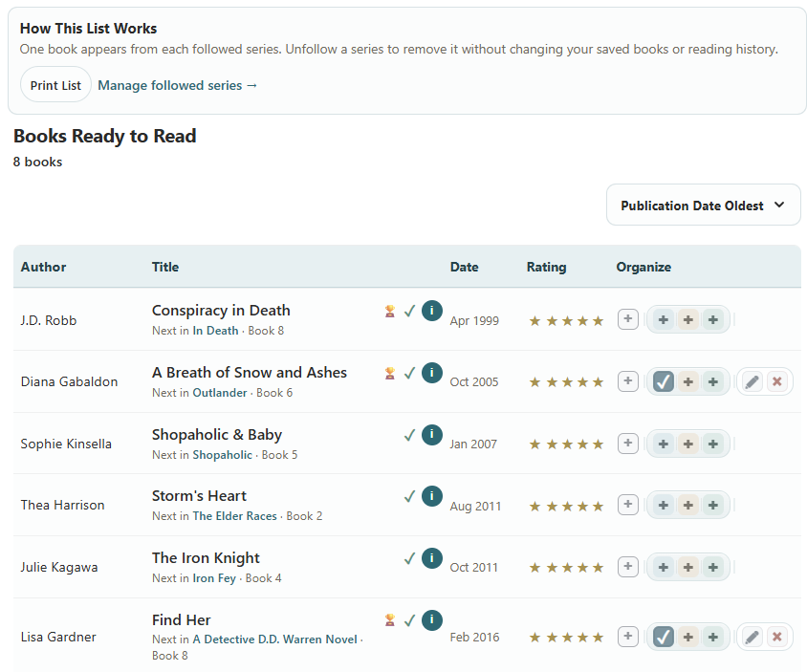The image size is (807, 672).
Task: Uncheck blue shelf toggle for A Breath of Snow and Ashes
Action: point(664,381)
